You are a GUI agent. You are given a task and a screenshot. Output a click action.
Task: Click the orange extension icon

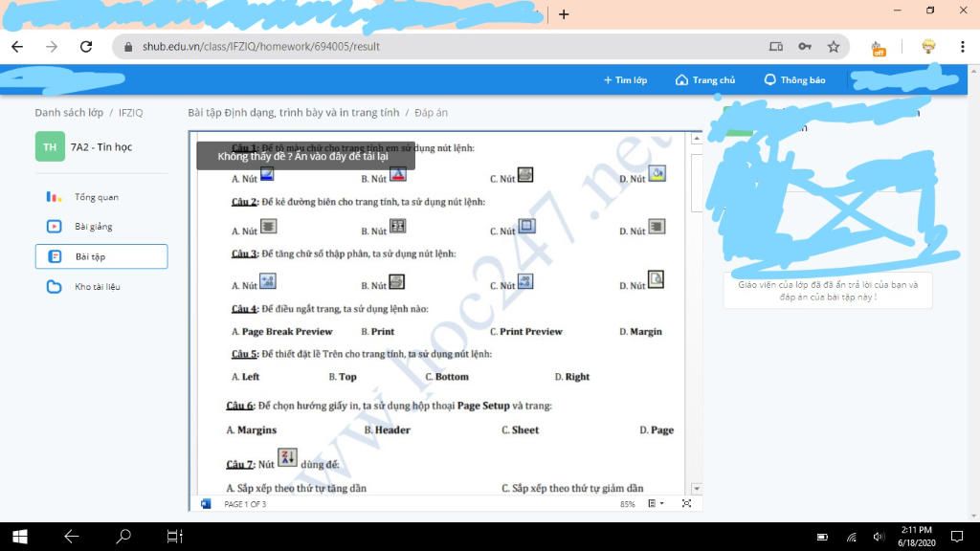coord(879,48)
